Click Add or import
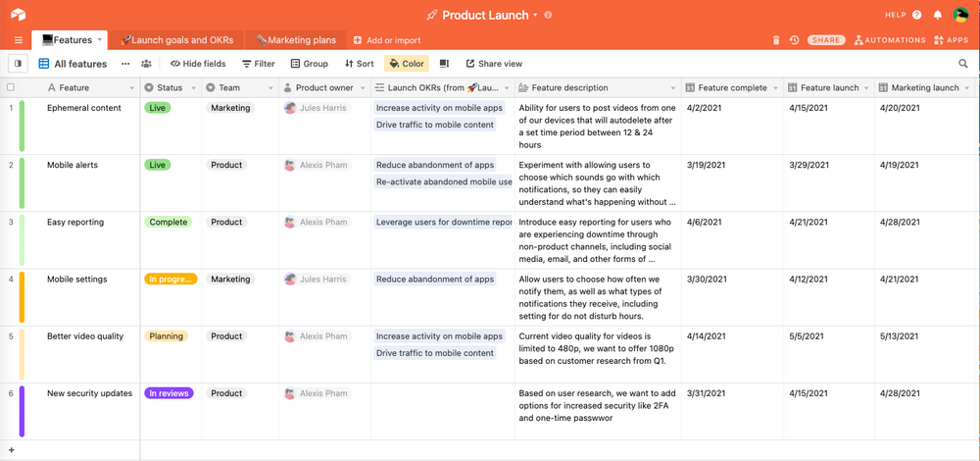Viewport: 980px width, 461px height. pyautogui.click(x=387, y=40)
